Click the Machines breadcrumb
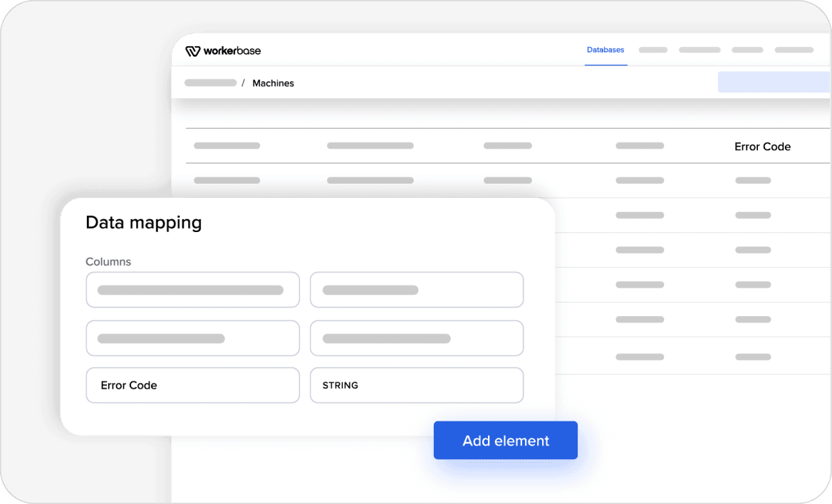The height and width of the screenshot is (504, 832). click(x=273, y=83)
